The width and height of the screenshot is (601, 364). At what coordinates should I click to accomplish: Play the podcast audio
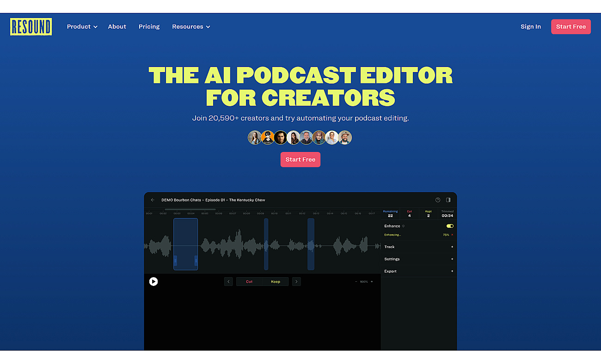(x=153, y=281)
